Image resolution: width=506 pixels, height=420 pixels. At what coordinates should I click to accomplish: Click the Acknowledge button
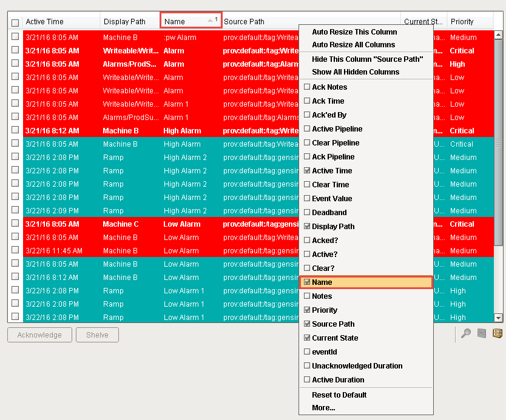coord(39,335)
